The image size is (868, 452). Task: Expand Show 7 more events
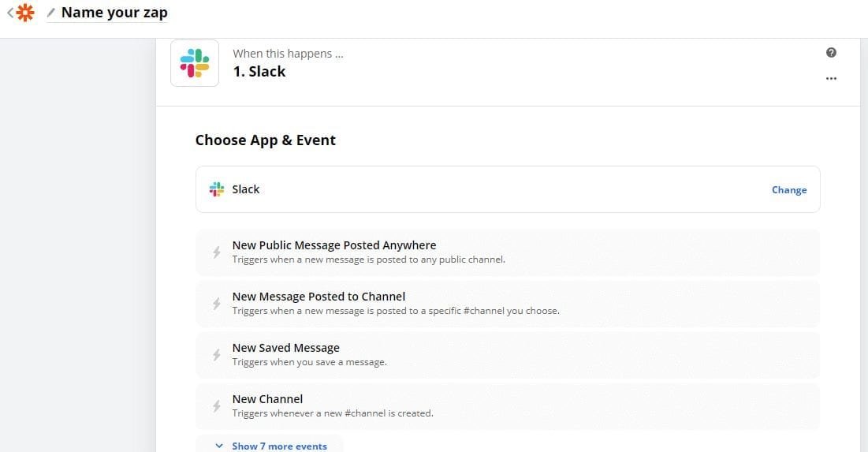coord(271,446)
